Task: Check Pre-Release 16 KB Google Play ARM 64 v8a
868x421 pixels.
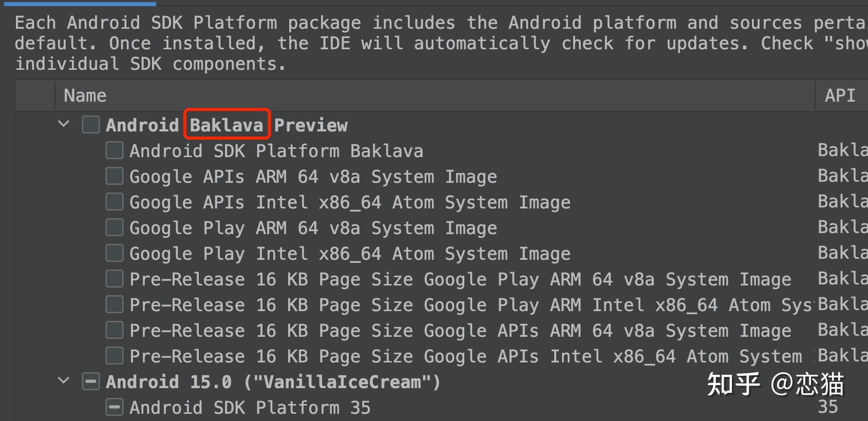Action: click(x=114, y=279)
